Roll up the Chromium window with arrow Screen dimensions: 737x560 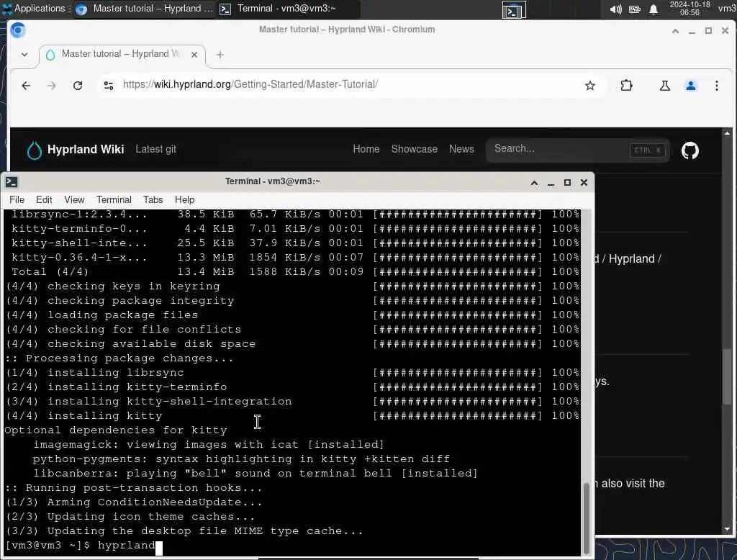[675, 31]
